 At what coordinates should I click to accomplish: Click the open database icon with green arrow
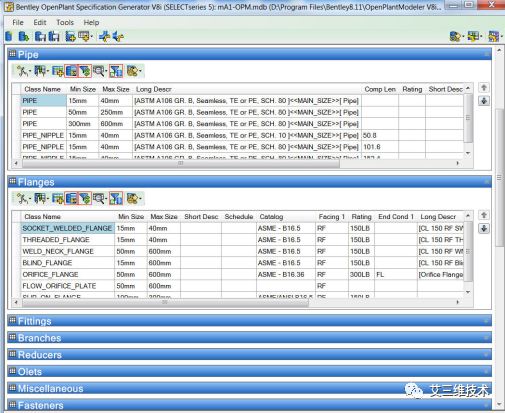tap(24, 36)
